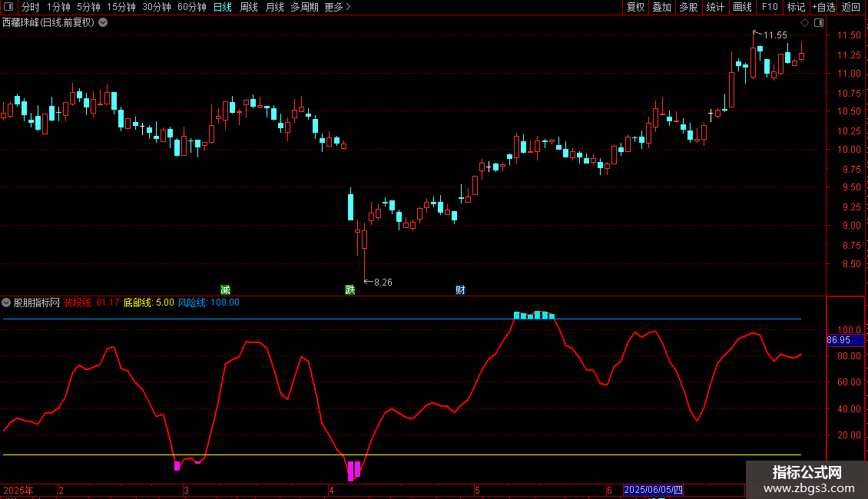Click the 86.95 value tag on indicator axis
Viewport: 868px width, 499px height.
click(843, 340)
